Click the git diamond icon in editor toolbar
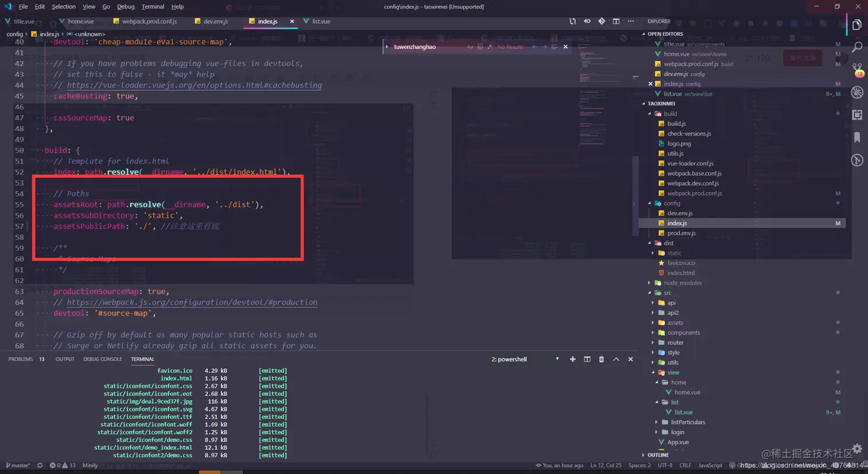 coord(602,21)
